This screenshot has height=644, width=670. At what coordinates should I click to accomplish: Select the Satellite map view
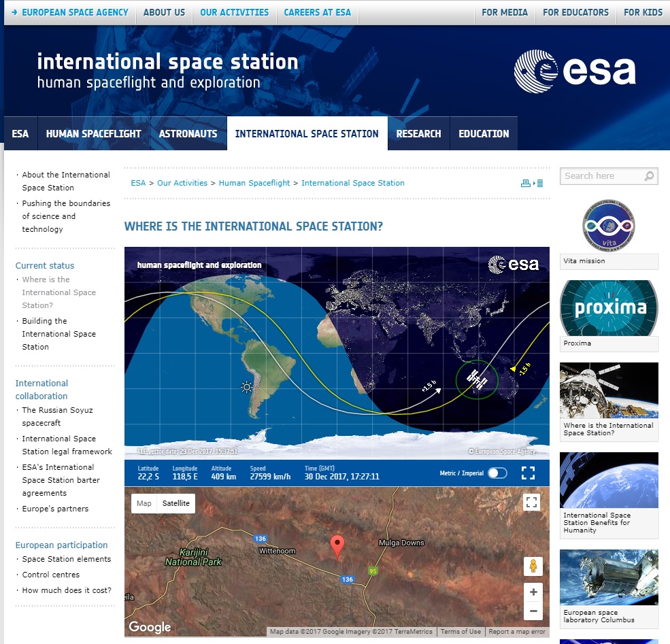175,503
